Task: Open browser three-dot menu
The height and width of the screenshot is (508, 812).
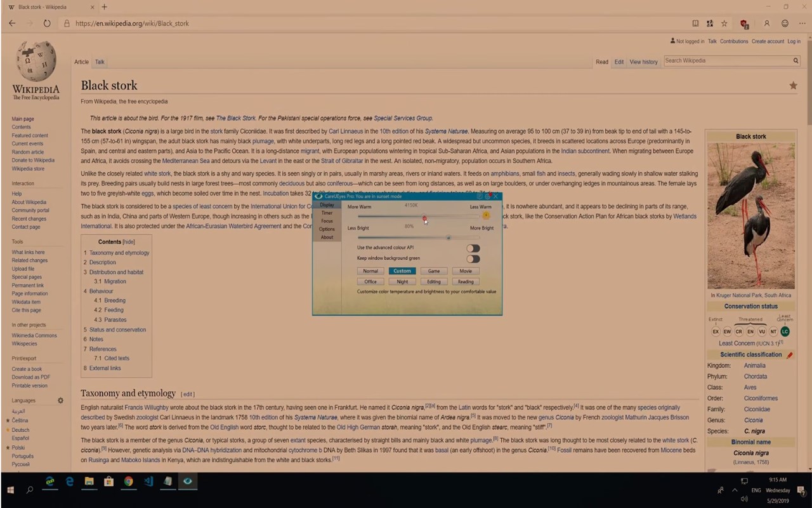Action: (802, 23)
